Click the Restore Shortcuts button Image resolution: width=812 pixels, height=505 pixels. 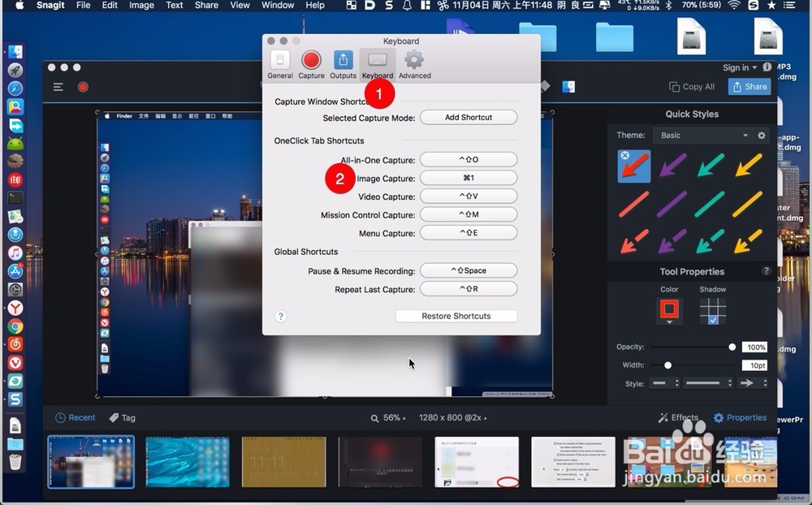456,316
